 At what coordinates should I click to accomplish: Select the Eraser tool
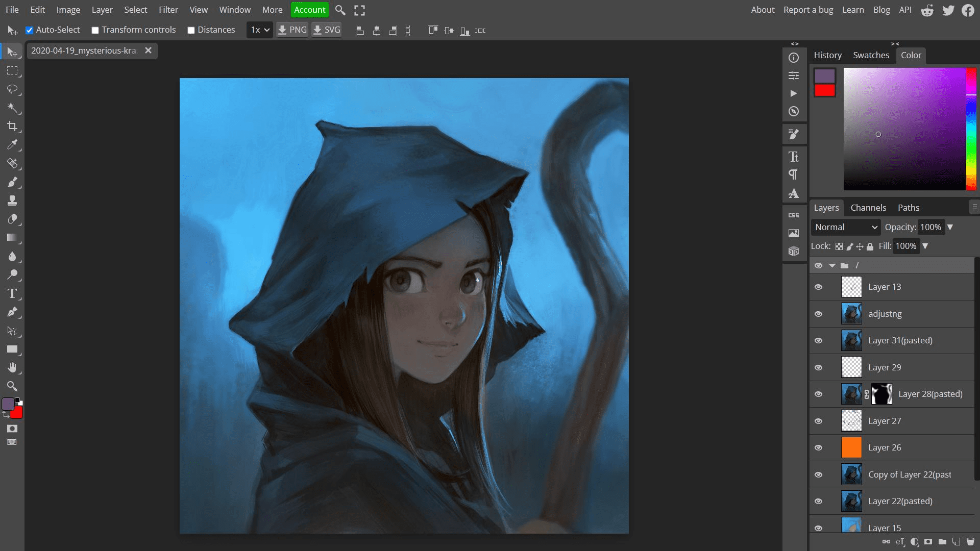[x=12, y=219]
